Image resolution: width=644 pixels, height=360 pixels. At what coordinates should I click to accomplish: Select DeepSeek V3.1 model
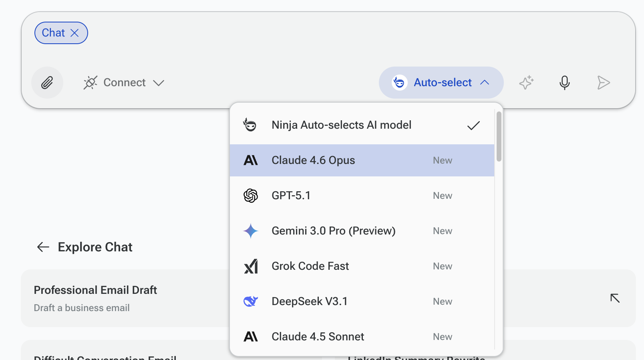click(362, 301)
